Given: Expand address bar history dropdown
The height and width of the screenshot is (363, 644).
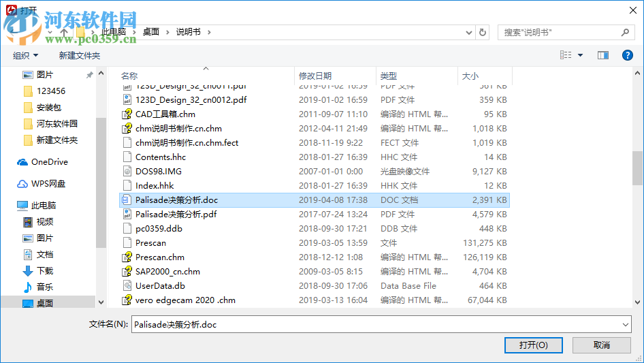Looking at the screenshot, I should [x=468, y=33].
